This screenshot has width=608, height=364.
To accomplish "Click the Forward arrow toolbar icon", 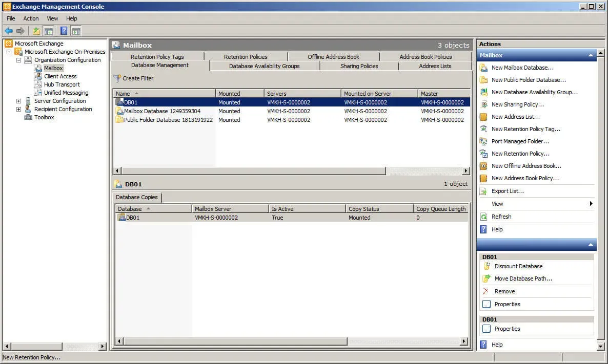I will 21,31.
